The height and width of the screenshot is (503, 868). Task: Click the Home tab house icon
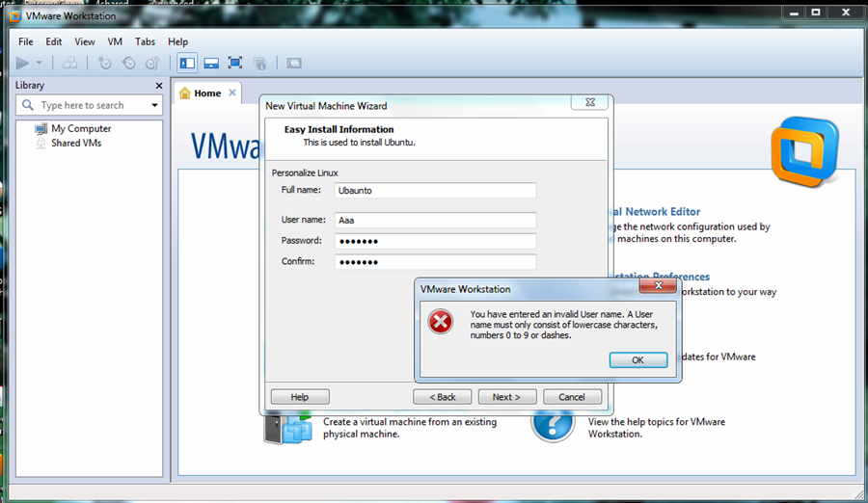(185, 93)
